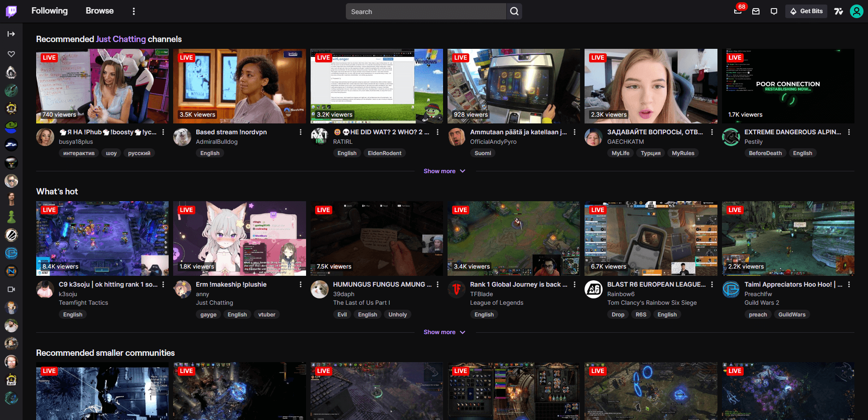The height and width of the screenshot is (420, 868).
Task: Click the интерактив tag
Action: [79, 153]
